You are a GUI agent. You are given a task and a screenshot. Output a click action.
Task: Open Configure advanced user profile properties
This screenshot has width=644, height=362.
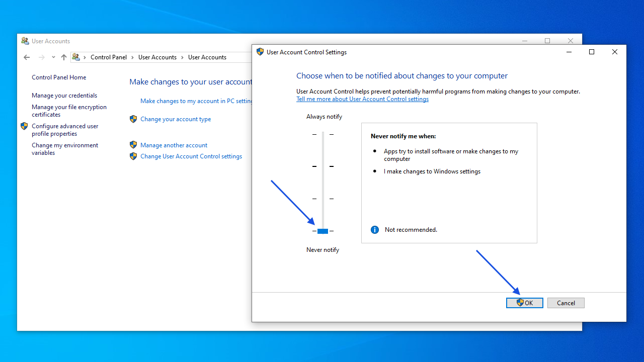click(65, 130)
